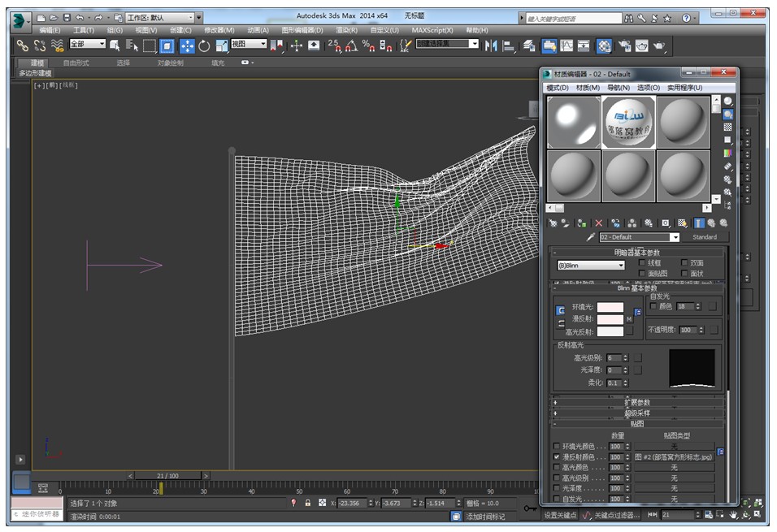Image resolution: width=777 pixels, height=532 pixels.
Task: Click the Align tool icon
Action: click(x=509, y=46)
